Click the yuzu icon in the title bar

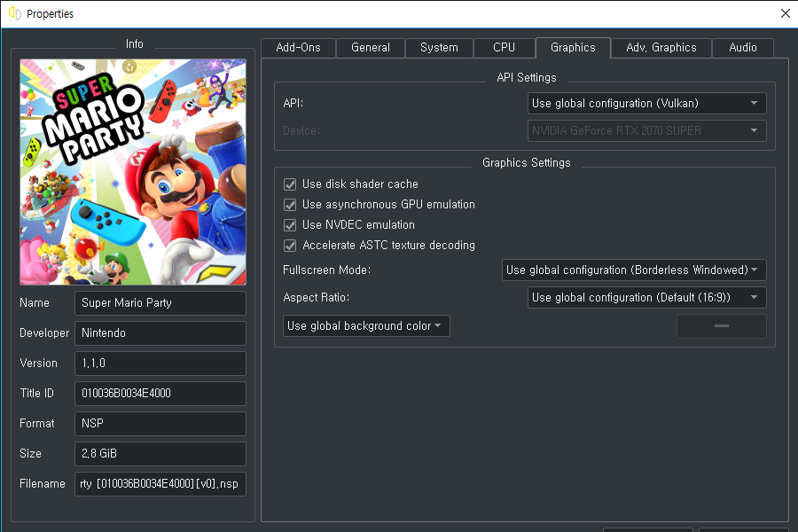point(15,13)
